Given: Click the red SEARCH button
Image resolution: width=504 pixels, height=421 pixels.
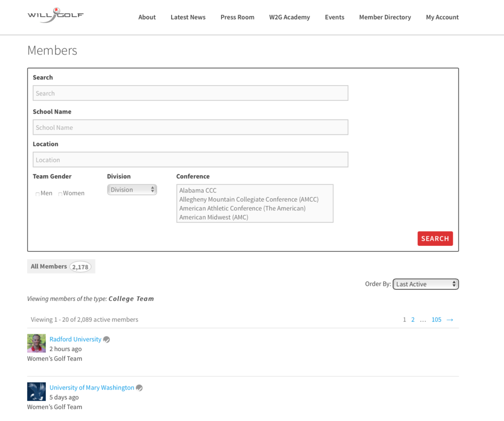Looking at the screenshot, I should (435, 239).
